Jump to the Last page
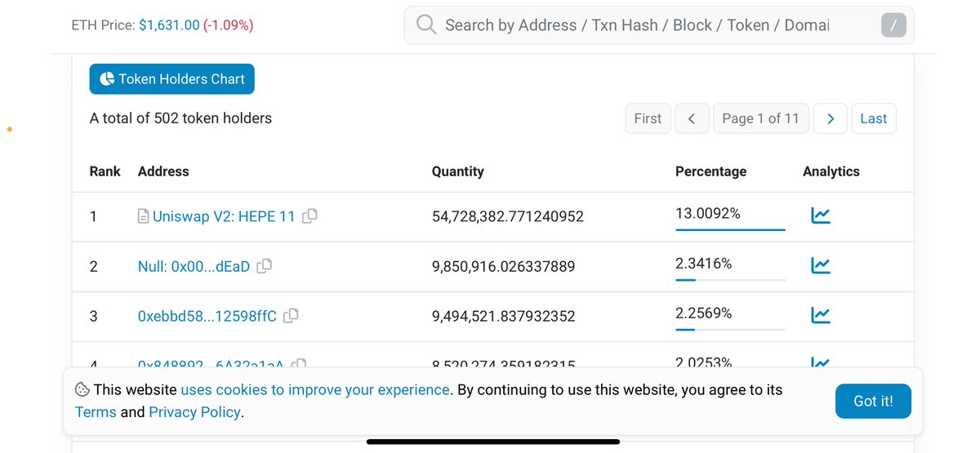The image size is (980, 453). pyautogui.click(x=873, y=118)
